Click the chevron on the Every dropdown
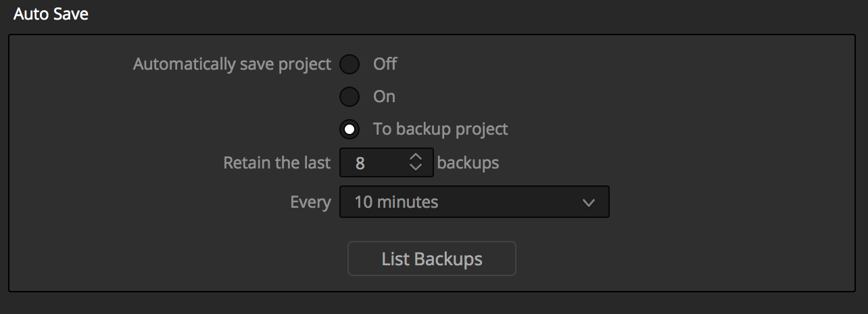 click(x=588, y=202)
